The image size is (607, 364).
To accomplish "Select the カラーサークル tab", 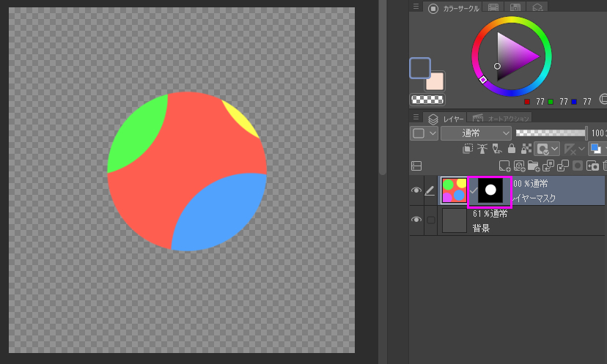I will (455, 8).
